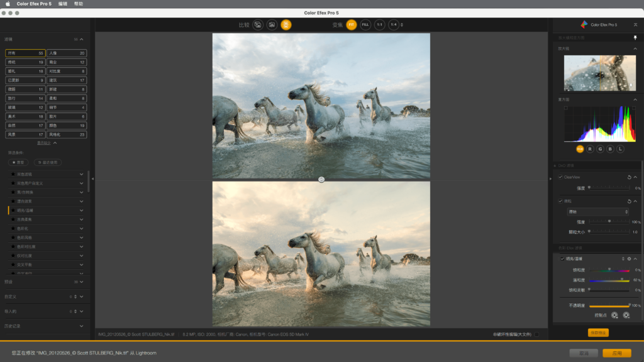Reset the ClearView settings
This screenshot has width=644, height=362.
click(629, 177)
